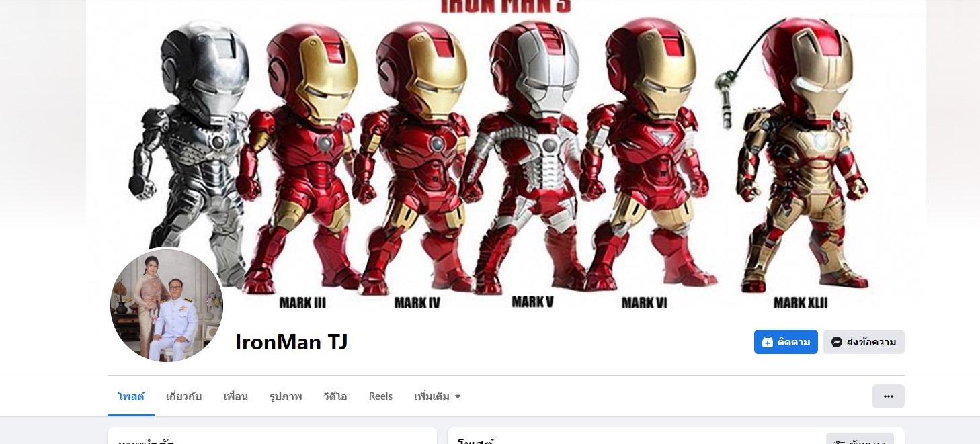Go to the รูปภาพ tab
Viewport: 980px width, 444px height.
286,396
